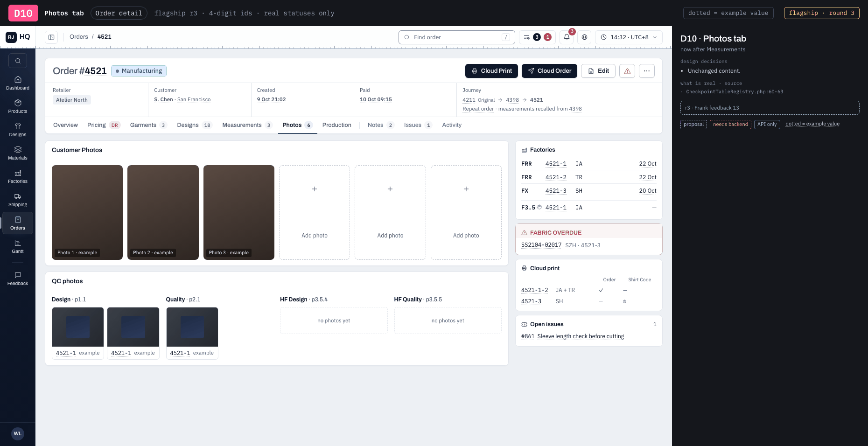Screen dimensions: 868x446
Task: Open Materials in the sidebar
Action: pyautogui.click(x=18, y=153)
